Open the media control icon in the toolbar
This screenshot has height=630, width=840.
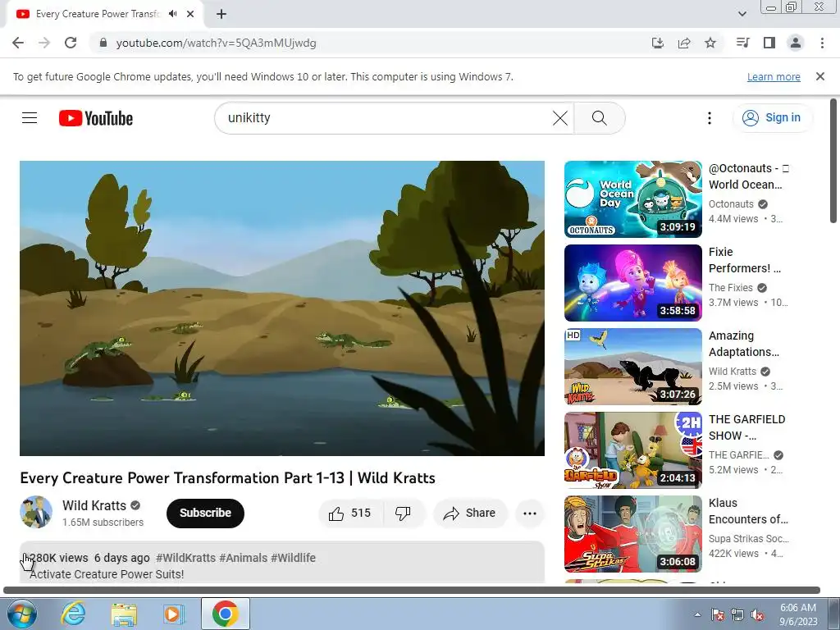(742, 43)
